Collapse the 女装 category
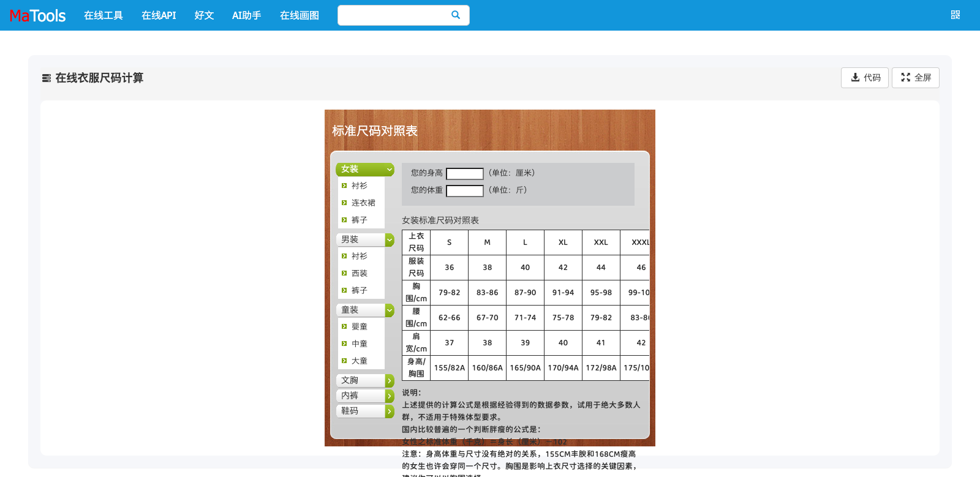 pos(389,170)
